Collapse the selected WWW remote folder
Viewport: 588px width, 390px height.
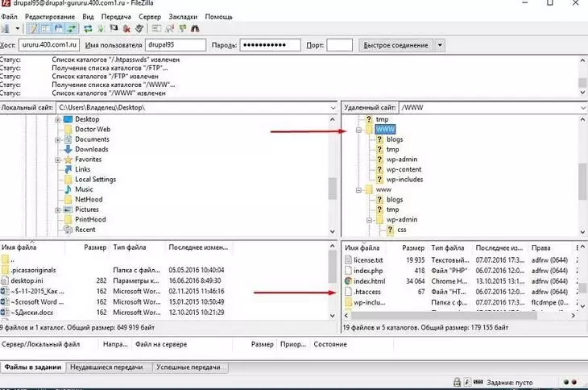(357, 129)
